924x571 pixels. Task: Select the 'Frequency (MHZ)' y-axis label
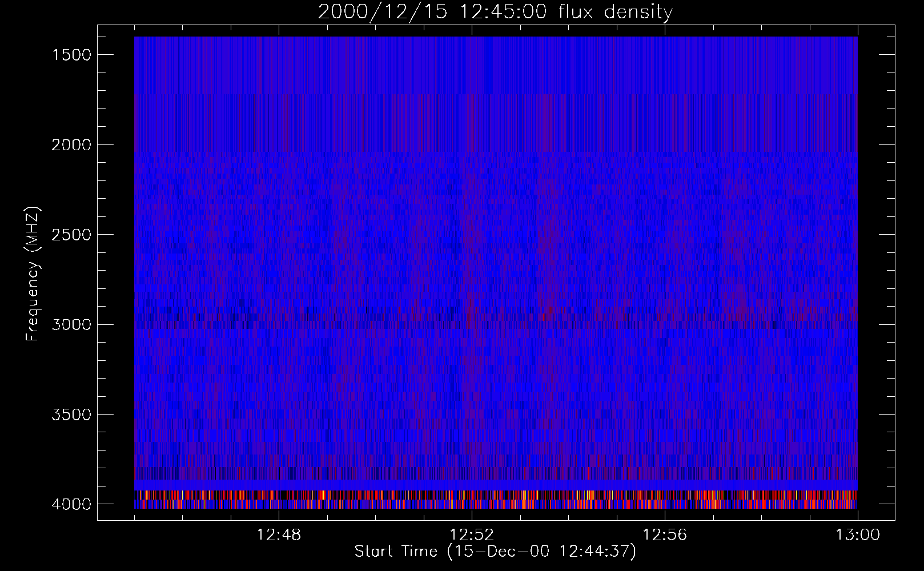(x=33, y=275)
